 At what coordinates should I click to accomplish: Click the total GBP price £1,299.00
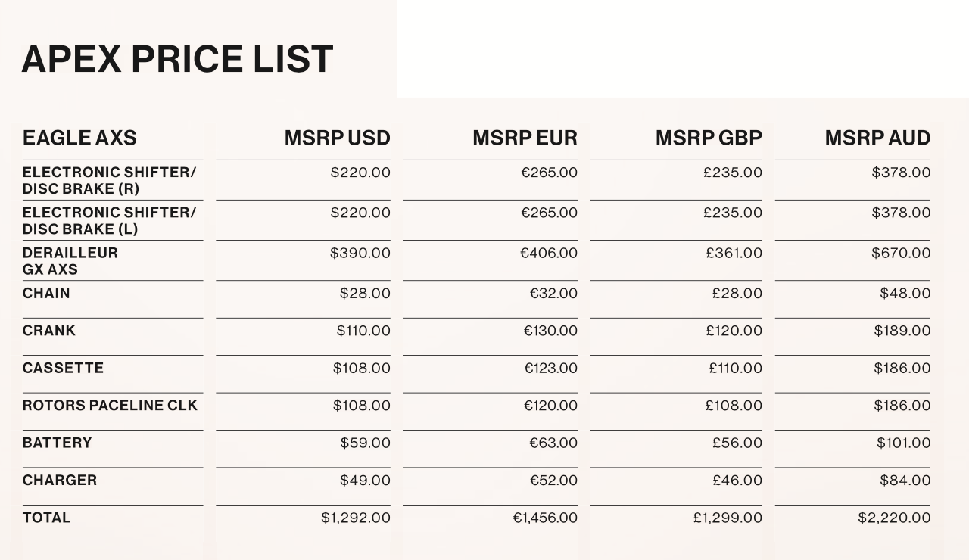[x=728, y=518]
